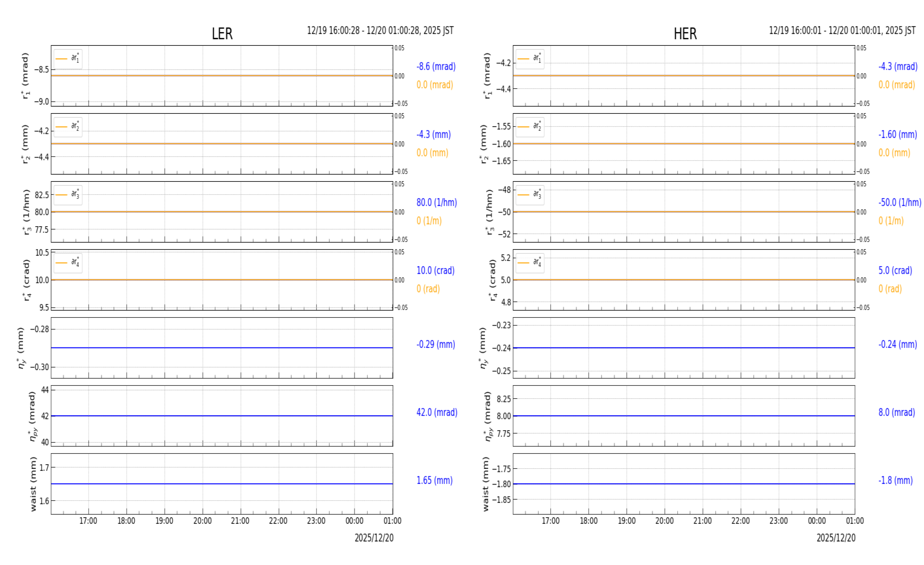Click the HER panel title
Image resolution: width=924 pixels, height=565 pixels.
pyautogui.click(x=685, y=34)
